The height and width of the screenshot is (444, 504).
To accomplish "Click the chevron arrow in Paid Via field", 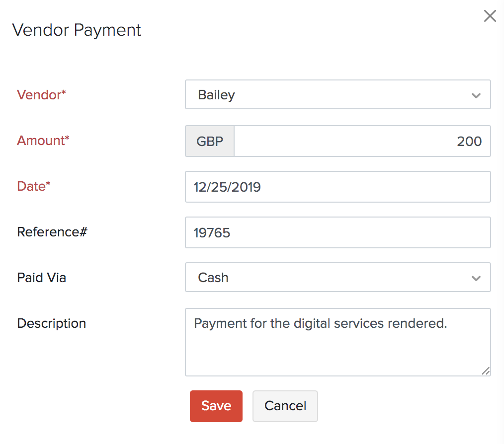I will point(476,278).
